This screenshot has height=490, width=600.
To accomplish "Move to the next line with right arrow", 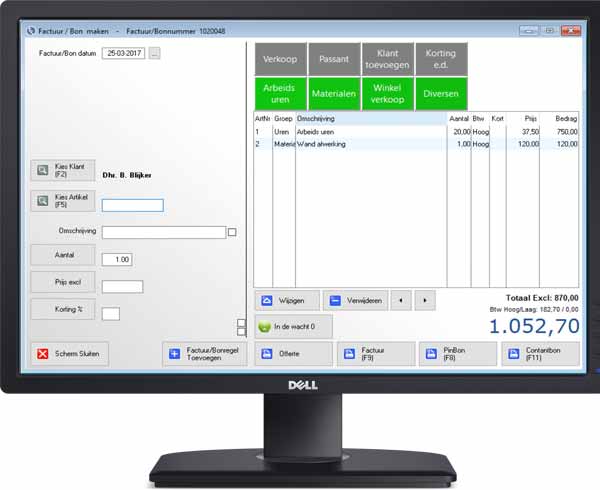I will click(425, 301).
